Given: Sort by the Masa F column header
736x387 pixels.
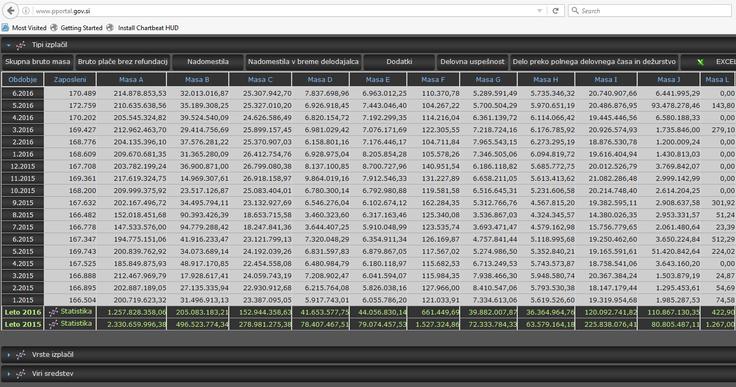Looking at the screenshot, I should point(433,80).
